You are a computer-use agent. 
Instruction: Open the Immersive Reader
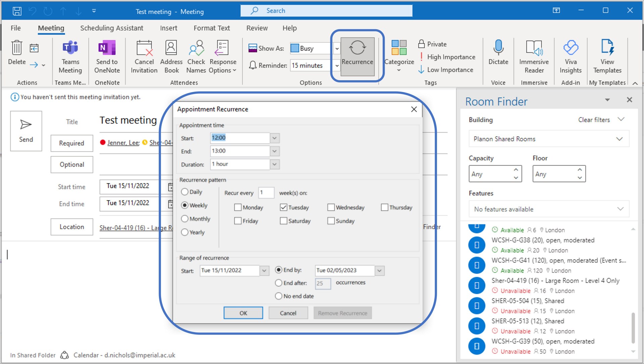[x=534, y=48]
